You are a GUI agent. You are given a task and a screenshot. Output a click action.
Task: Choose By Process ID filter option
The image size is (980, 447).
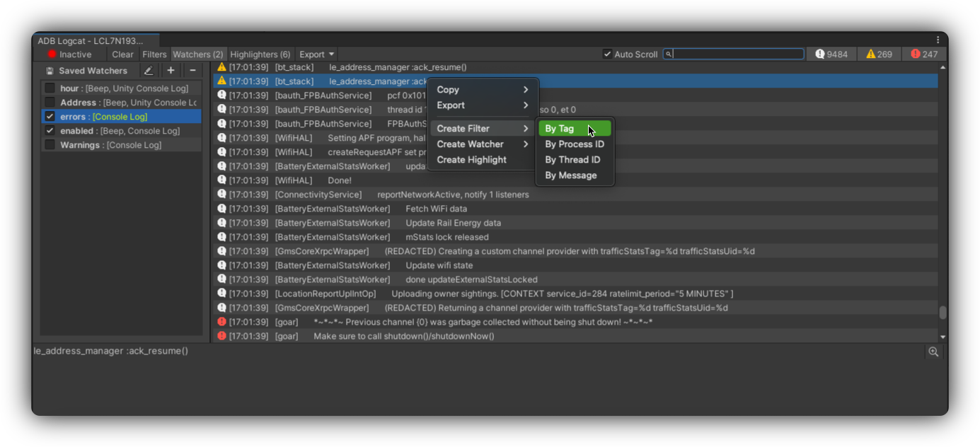point(574,144)
